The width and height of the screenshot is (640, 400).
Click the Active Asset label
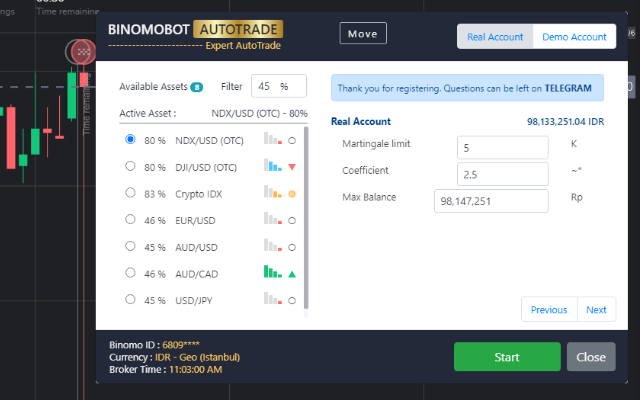(x=148, y=113)
